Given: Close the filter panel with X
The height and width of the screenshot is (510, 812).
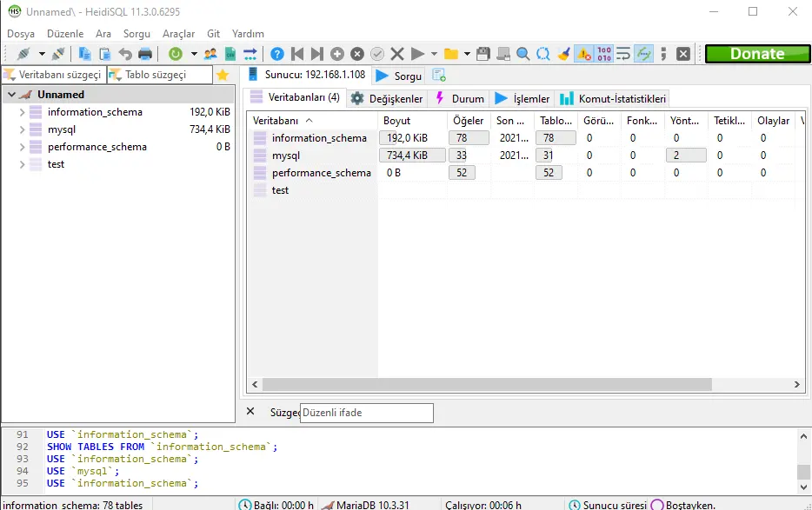Looking at the screenshot, I should point(250,411).
